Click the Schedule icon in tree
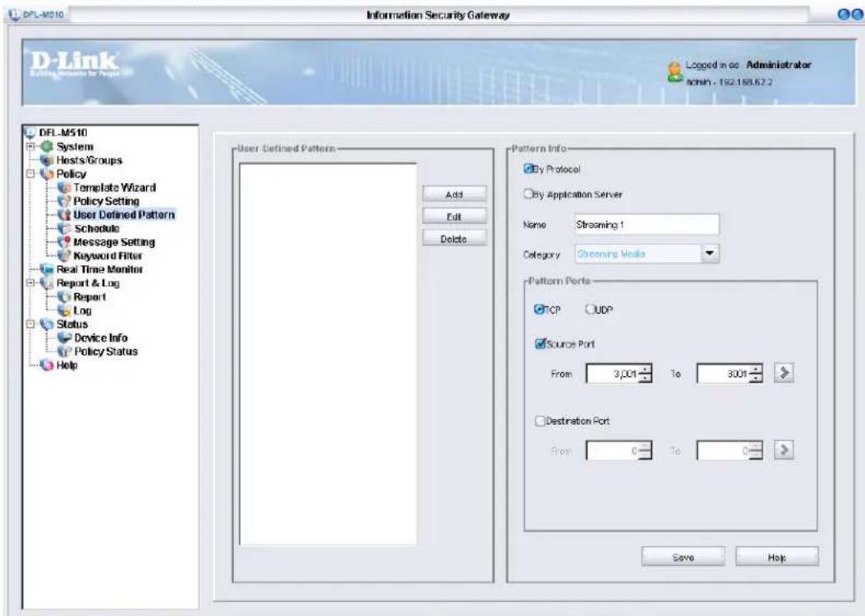 coord(65,229)
